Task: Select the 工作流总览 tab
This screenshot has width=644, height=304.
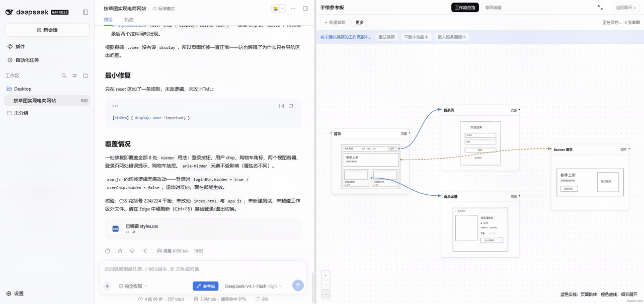Action: 465,8
